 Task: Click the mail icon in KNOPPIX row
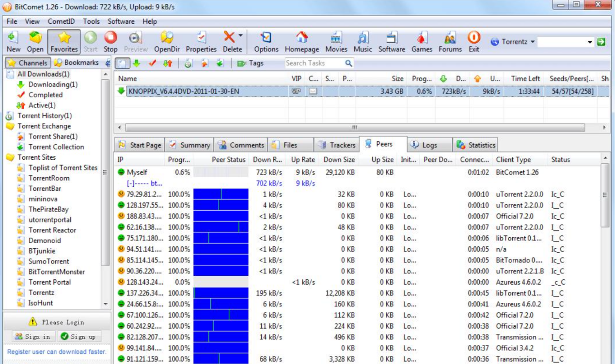(x=313, y=91)
